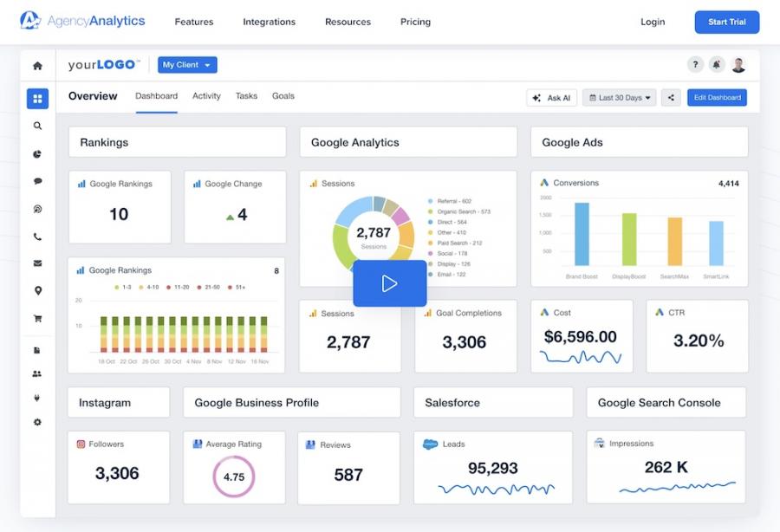This screenshot has height=532, width=780.
Task: Click the Sessions donut chart center 2,787
Action: (x=374, y=233)
